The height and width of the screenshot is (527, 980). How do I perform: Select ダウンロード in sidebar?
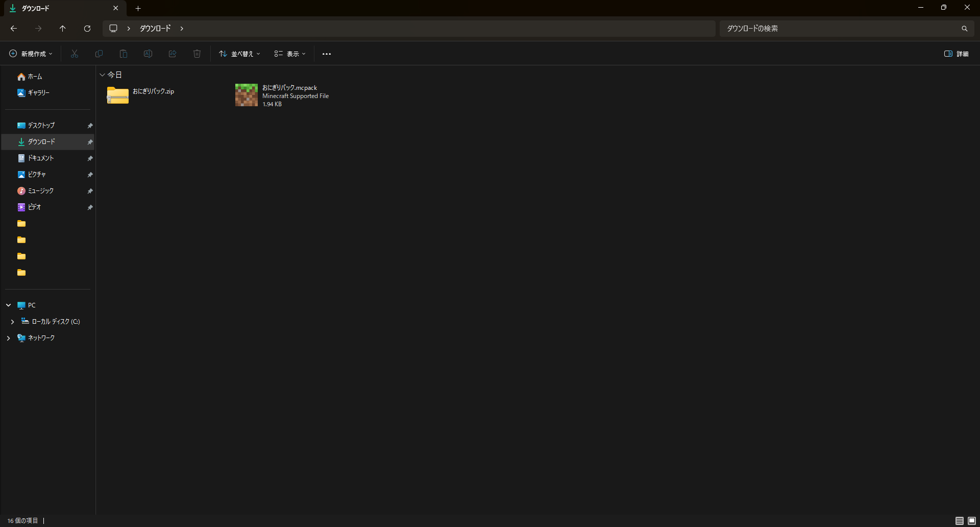click(41, 142)
